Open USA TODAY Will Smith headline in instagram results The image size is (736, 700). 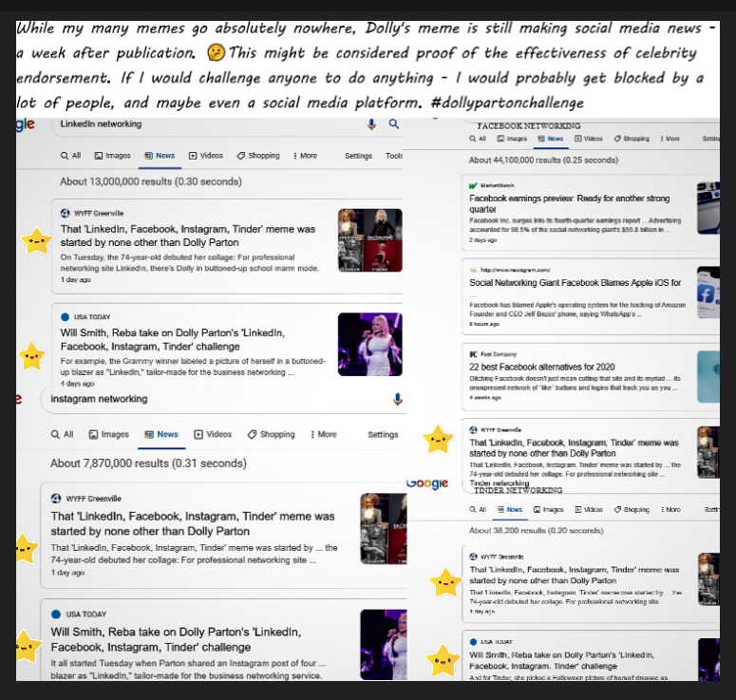(x=176, y=639)
